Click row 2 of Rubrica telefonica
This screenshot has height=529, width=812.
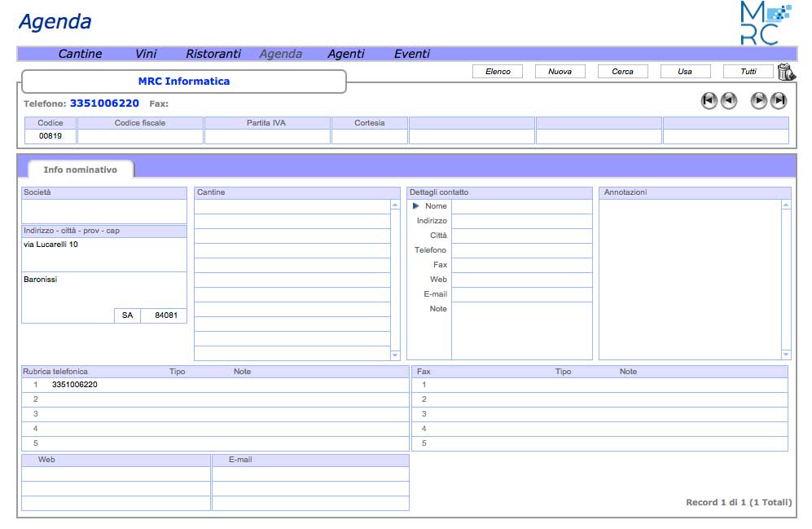pyautogui.click(x=216, y=399)
